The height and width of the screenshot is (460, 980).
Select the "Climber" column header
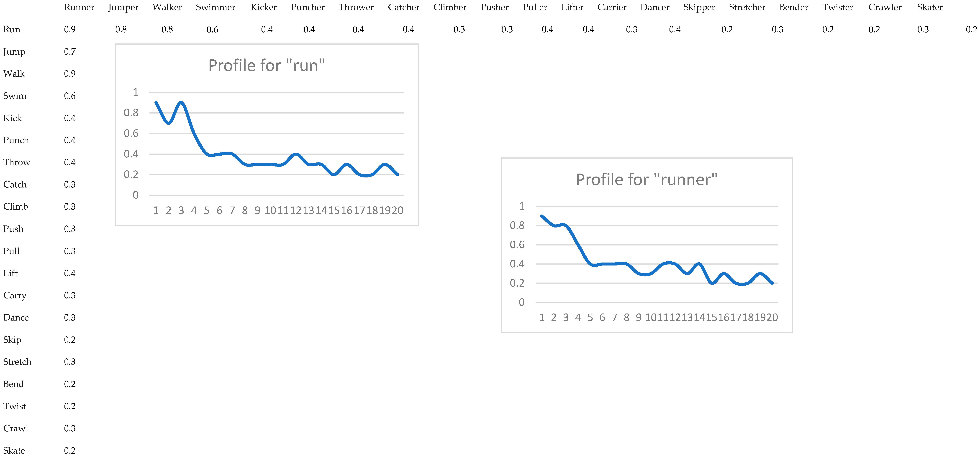pos(450,7)
